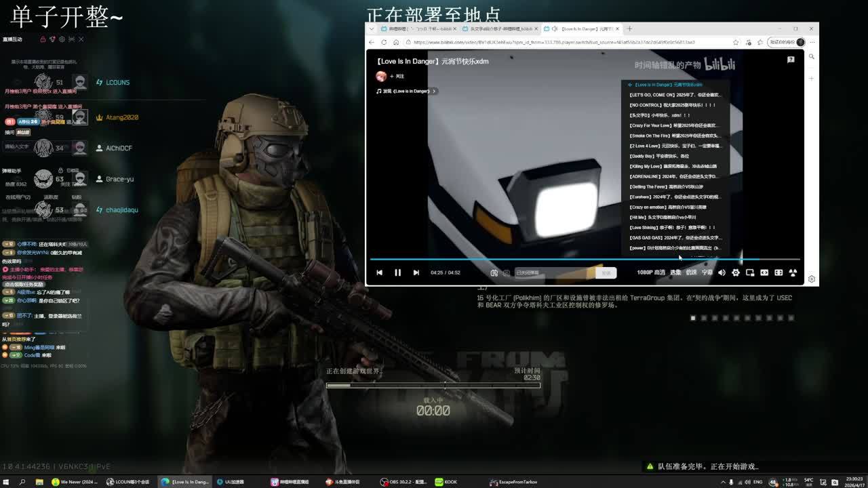This screenshot has width=868, height=488.
Task: Toggle danmaku display on the player
Action: click(494, 272)
